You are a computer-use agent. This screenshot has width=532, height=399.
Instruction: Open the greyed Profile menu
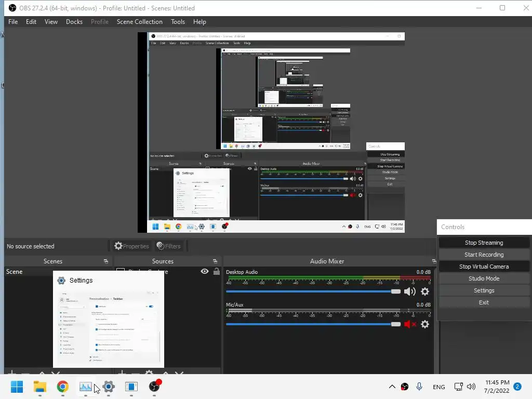[x=99, y=22]
